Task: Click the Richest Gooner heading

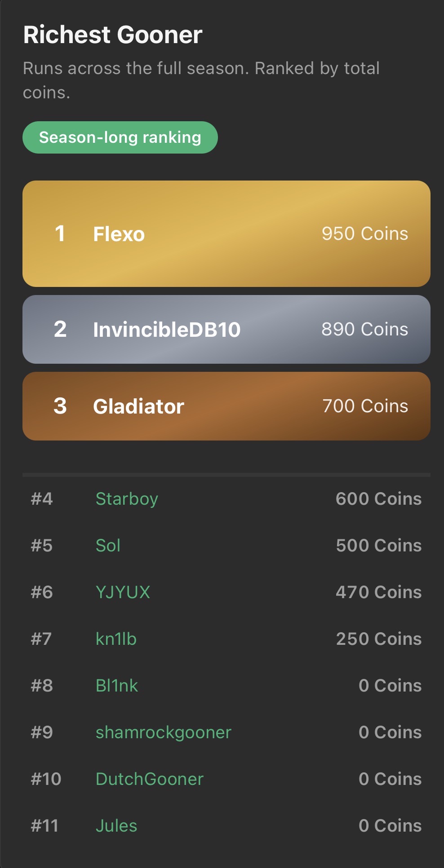Action: click(x=113, y=35)
